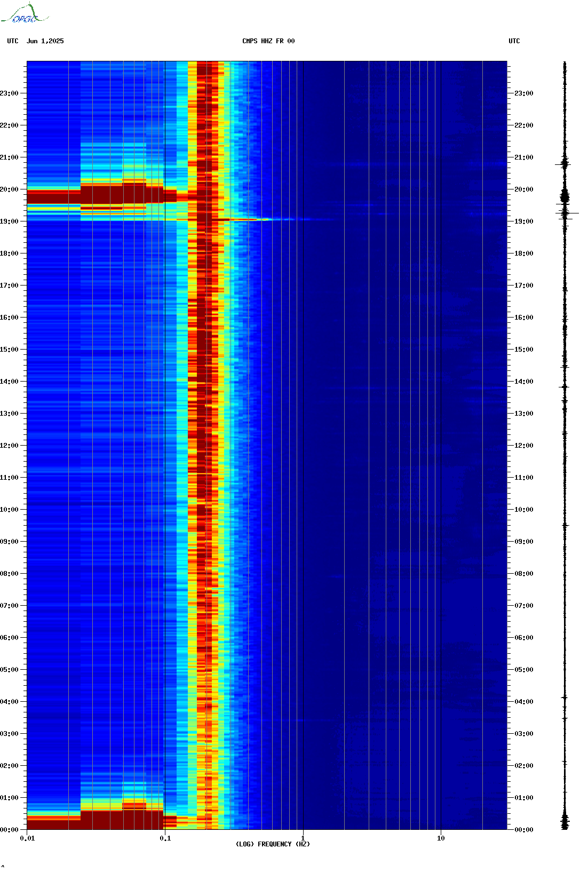Viewport: 588px width, 872px height.
Task: Click the left axis 00:00 time label
Action: pos(9,830)
